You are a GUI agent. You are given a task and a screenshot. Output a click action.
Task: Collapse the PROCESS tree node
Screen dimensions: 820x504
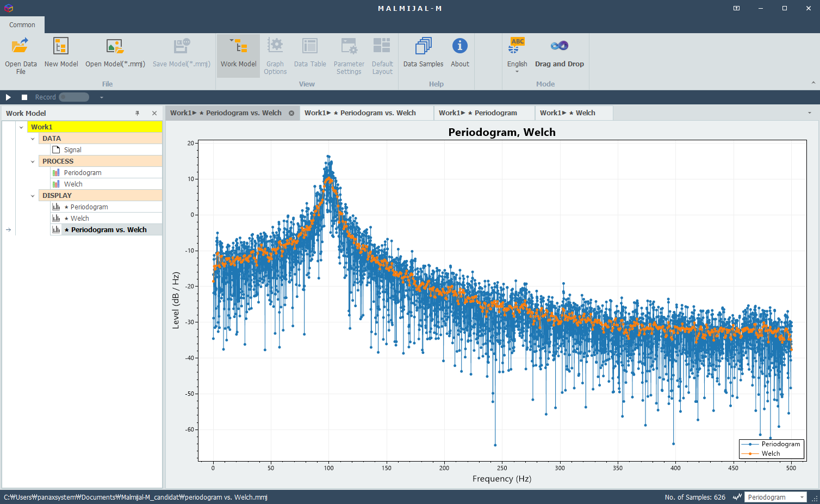click(33, 161)
